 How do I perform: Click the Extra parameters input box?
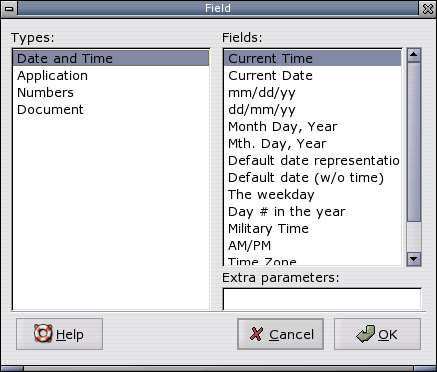click(322, 299)
